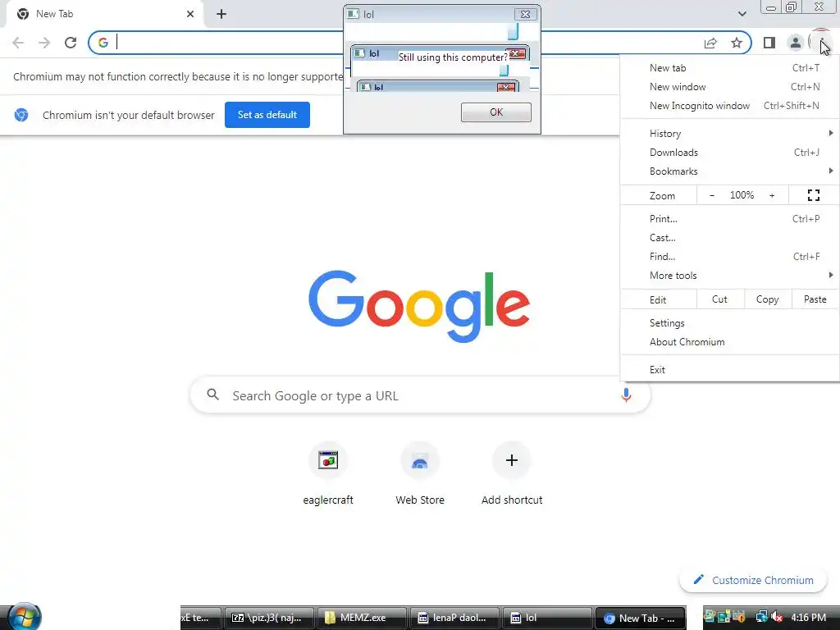
Task: Bookmark this tab with the star icon
Action: (737, 43)
